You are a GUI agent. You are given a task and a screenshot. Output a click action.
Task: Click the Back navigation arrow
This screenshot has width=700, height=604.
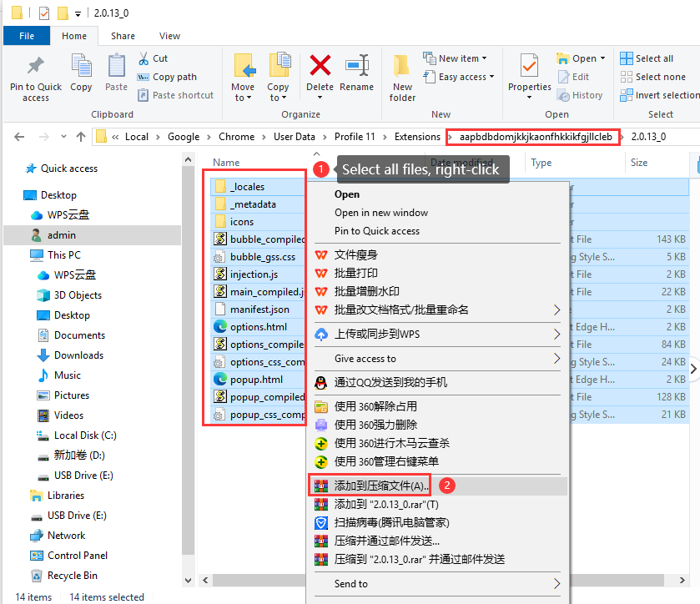(x=19, y=137)
